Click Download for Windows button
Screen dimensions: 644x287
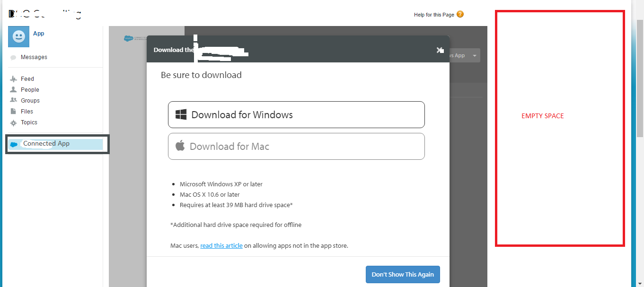296,114
